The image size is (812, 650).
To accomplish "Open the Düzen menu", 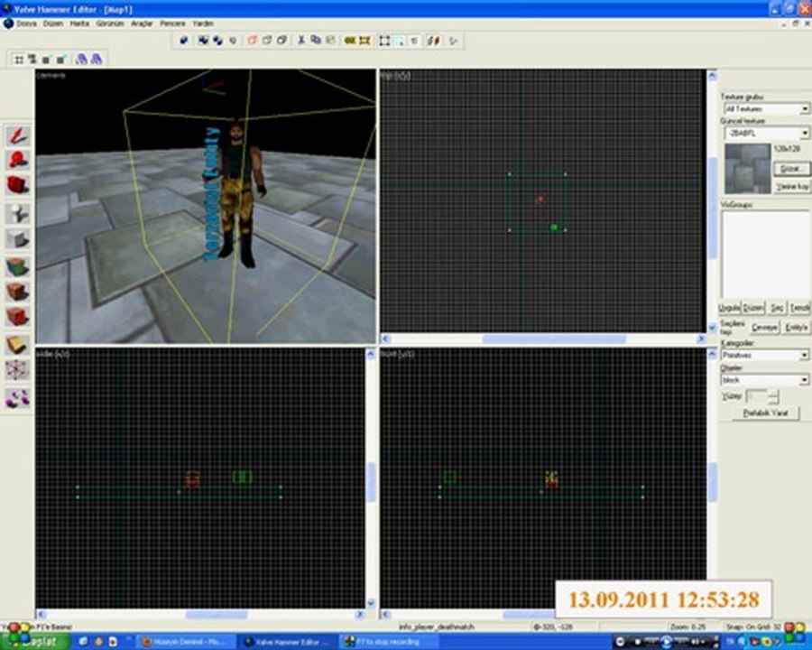I will (x=53, y=23).
